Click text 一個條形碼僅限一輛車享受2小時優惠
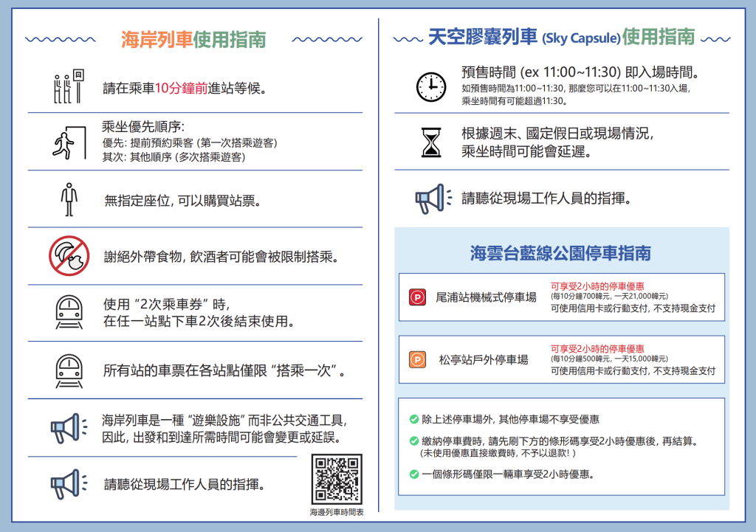 coord(508,474)
